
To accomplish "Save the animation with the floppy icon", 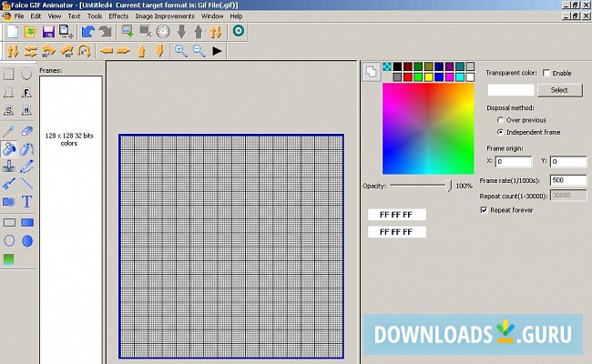I will pyautogui.click(x=48, y=32).
